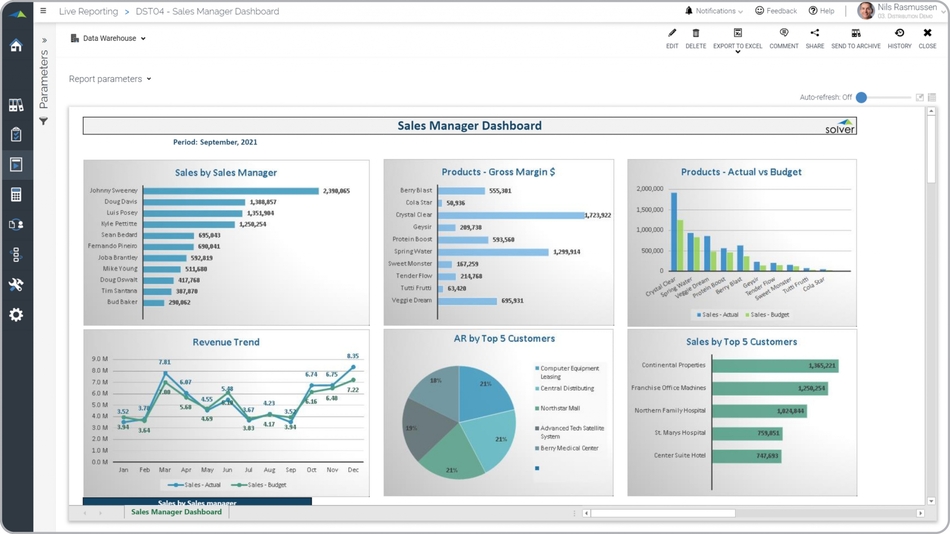This screenshot has height=534, width=950.
Task: Open the calculator icon in the sidebar
Action: [16, 195]
